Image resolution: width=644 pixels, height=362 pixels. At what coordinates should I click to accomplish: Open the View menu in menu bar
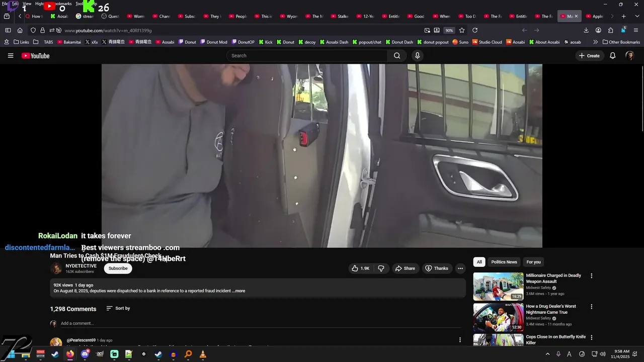[27, 4]
